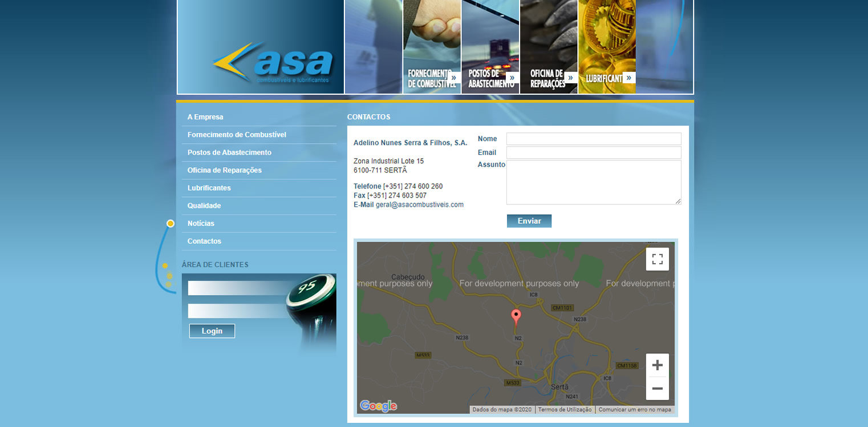Screen dimensions: 868x427
Task: Open Postos de Abastecimento banner arrow
Action: click(x=512, y=78)
